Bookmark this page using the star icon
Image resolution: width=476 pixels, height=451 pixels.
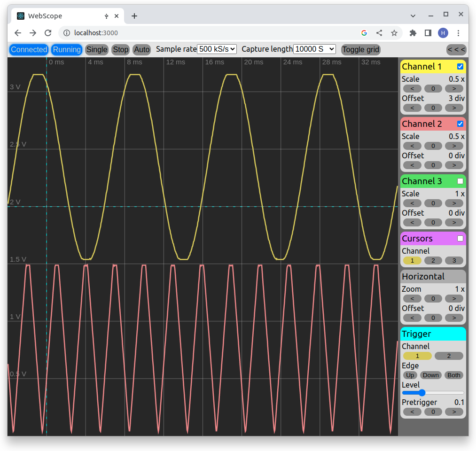[x=394, y=33]
